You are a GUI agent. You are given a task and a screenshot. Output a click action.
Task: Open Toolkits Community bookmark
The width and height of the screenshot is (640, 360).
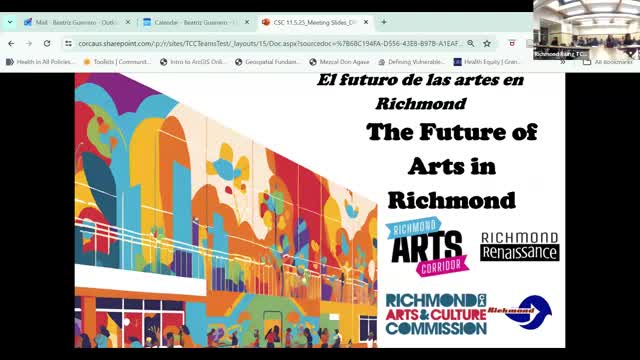(118, 62)
